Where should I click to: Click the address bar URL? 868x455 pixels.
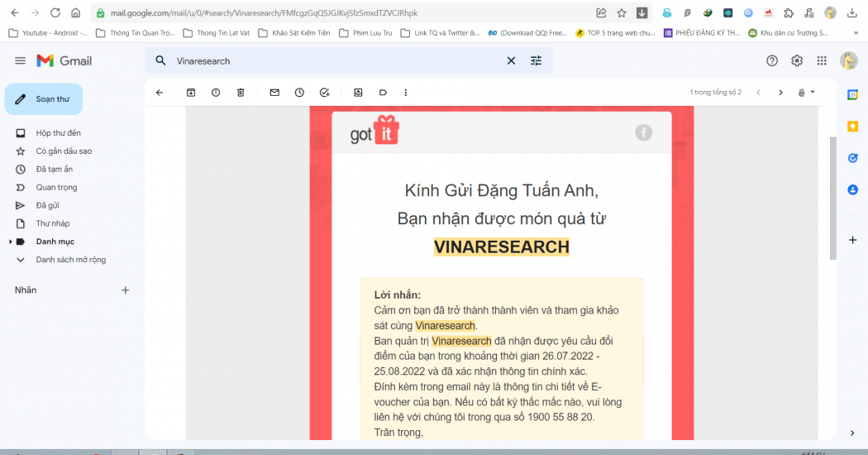point(264,12)
